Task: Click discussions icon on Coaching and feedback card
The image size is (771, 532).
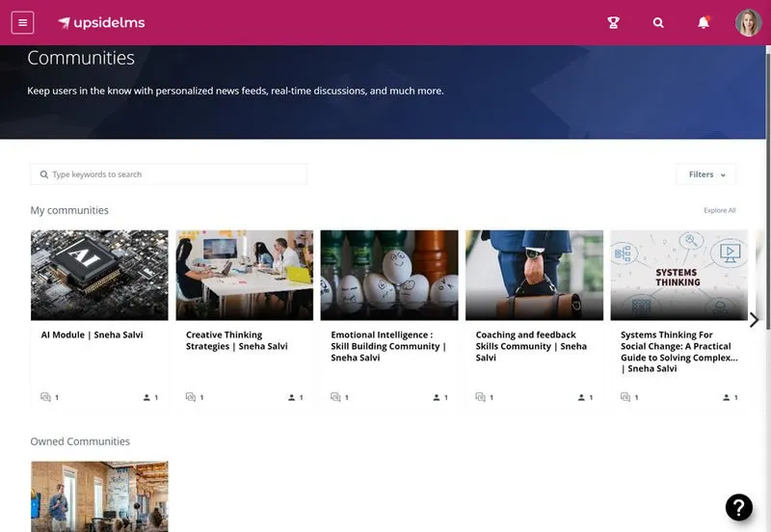Action: pyautogui.click(x=480, y=397)
